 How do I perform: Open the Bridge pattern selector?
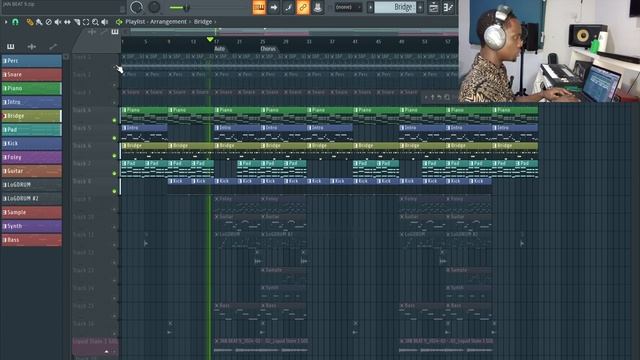tap(395, 7)
